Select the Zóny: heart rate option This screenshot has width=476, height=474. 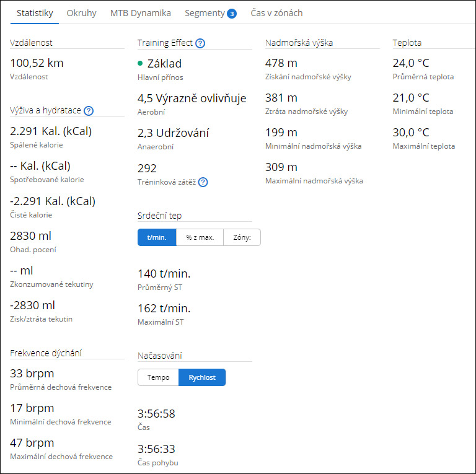pos(242,237)
